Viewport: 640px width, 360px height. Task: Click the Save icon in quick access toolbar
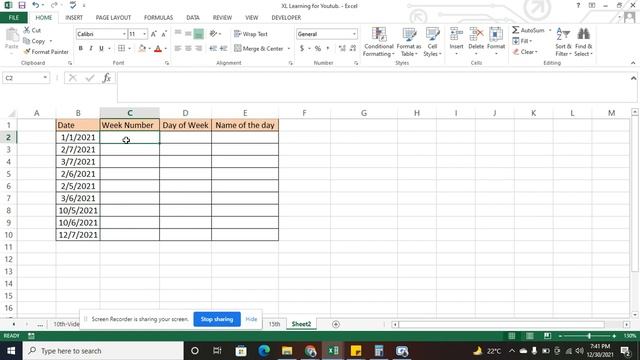click(22, 5)
